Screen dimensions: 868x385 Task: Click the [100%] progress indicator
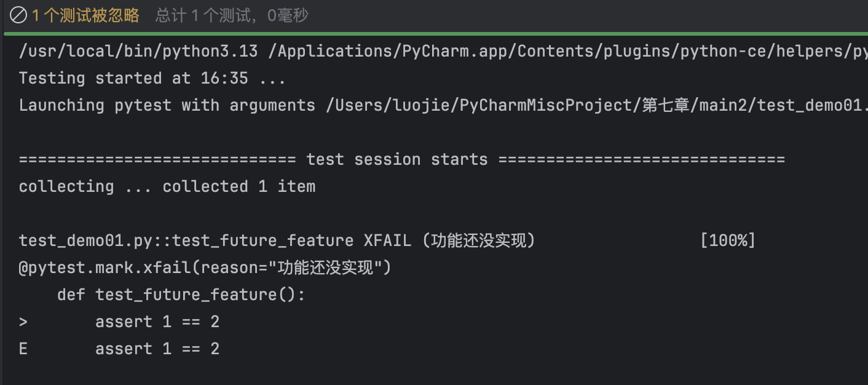click(x=727, y=240)
